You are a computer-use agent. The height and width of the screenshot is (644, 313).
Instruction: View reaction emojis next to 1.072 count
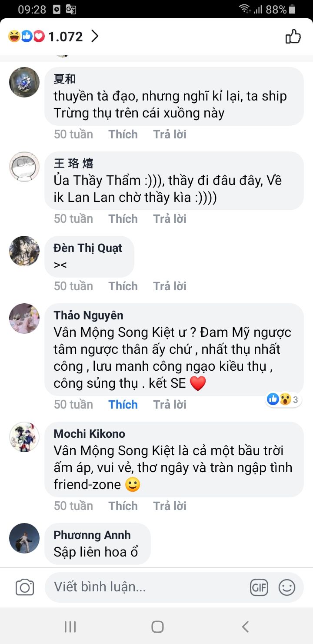tap(27, 37)
